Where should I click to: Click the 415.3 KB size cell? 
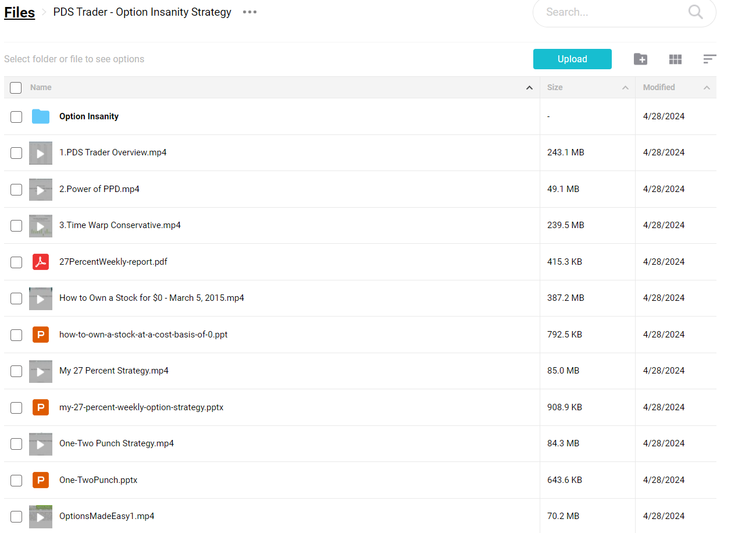[x=565, y=262]
